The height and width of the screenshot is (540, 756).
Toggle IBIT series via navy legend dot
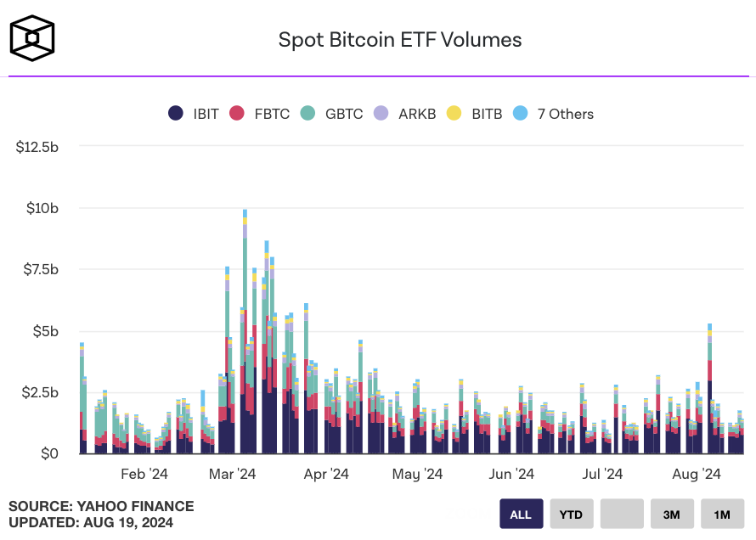point(176,113)
